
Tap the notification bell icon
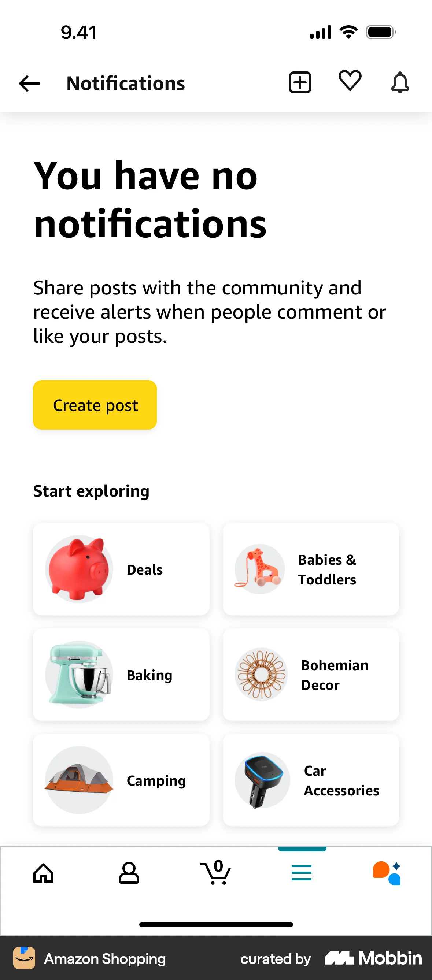(400, 82)
